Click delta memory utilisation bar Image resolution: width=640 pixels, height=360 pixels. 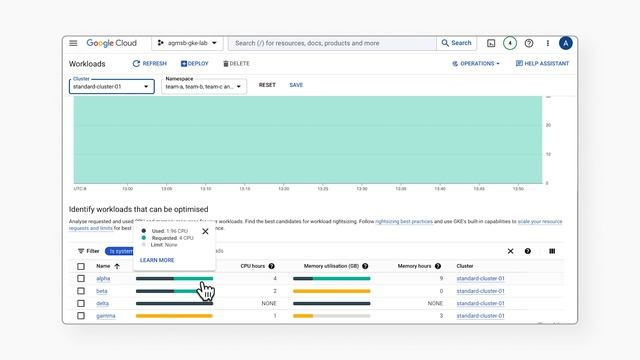[x=331, y=303]
